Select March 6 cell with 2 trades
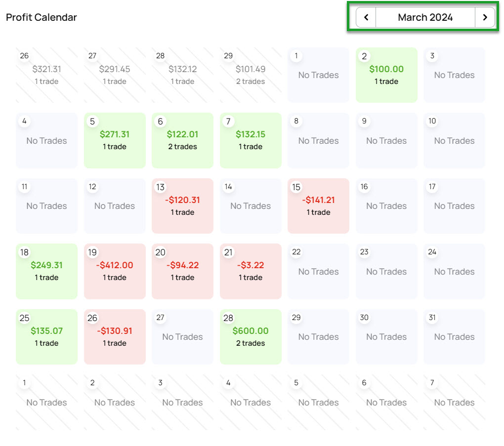Screen dimensions: 504x446 coord(182,140)
